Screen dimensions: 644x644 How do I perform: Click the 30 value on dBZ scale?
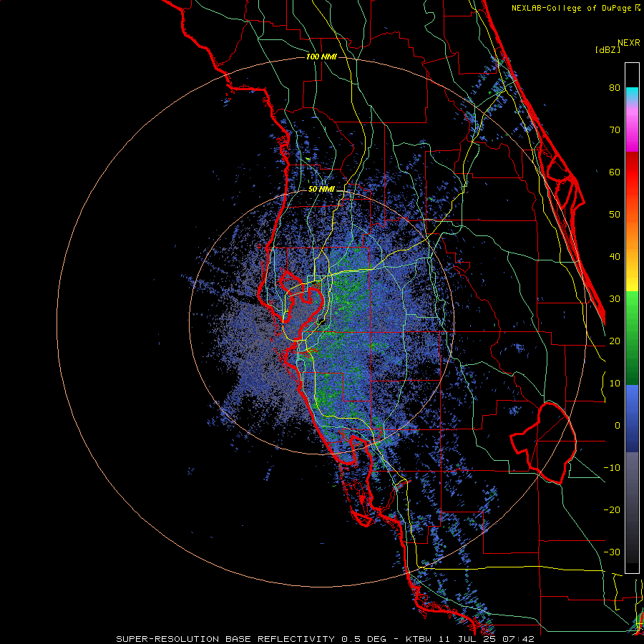(x=615, y=299)
